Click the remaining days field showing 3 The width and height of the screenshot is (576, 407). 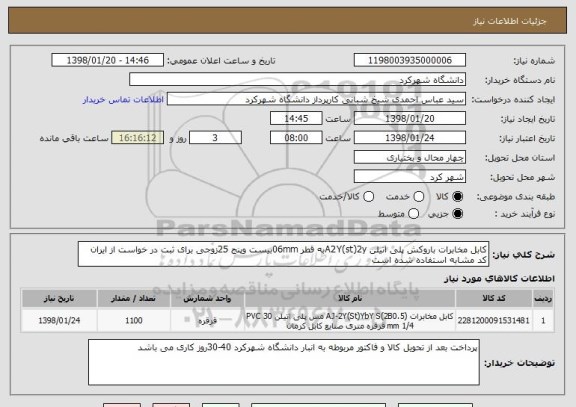coord(215,138)
